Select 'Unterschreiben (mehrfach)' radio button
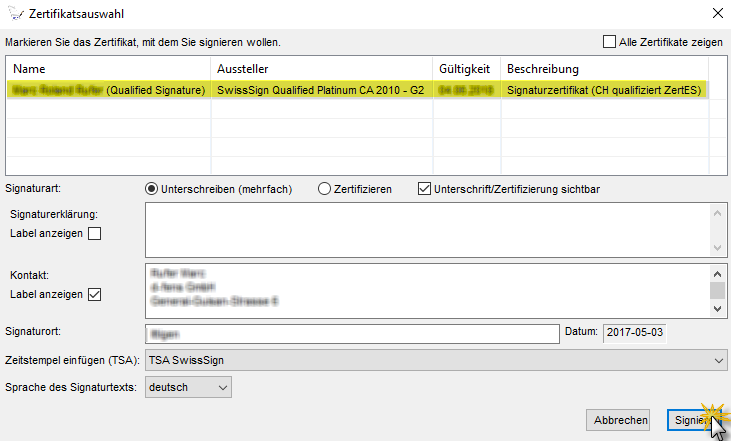The image size is (731, 441). (153, 188)
